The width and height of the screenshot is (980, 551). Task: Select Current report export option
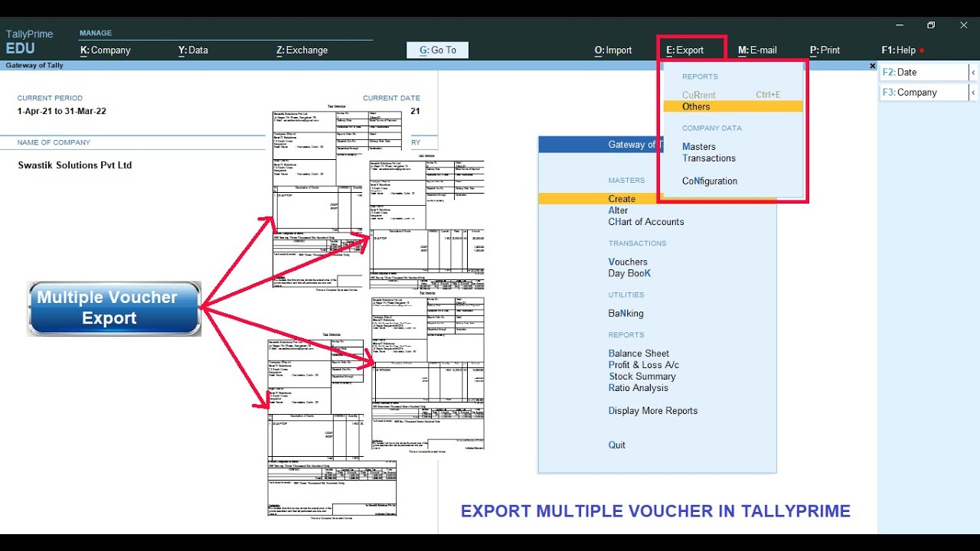pyautogui.click(x=733, y=95)
